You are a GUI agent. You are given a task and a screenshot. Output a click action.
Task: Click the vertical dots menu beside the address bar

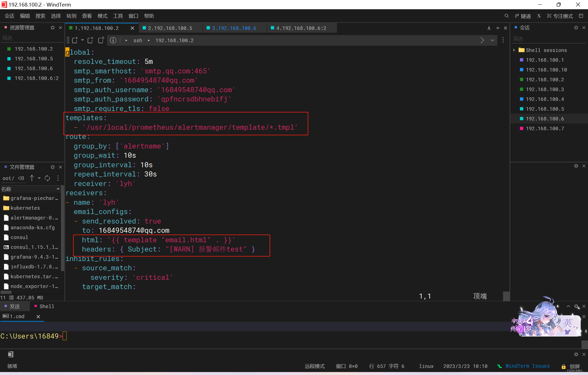[503, 40]
